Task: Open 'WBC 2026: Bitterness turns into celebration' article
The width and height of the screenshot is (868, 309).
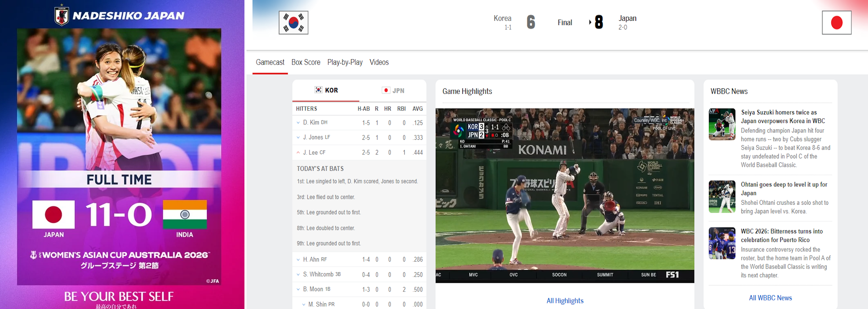Action: coord(782,235)
